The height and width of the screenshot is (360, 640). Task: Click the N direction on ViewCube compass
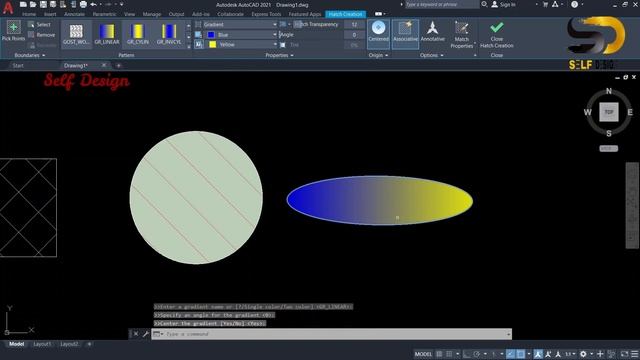tap(609, 91)
